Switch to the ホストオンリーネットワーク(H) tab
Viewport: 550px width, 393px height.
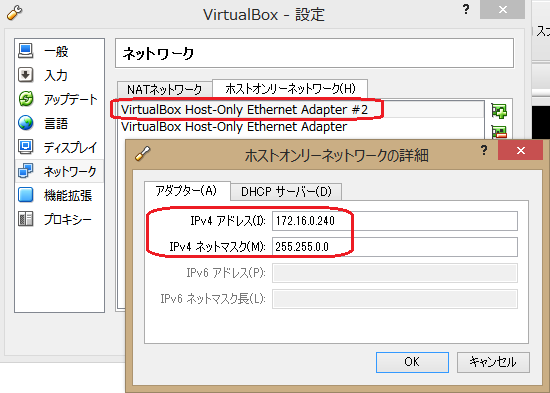pos(290,88)
